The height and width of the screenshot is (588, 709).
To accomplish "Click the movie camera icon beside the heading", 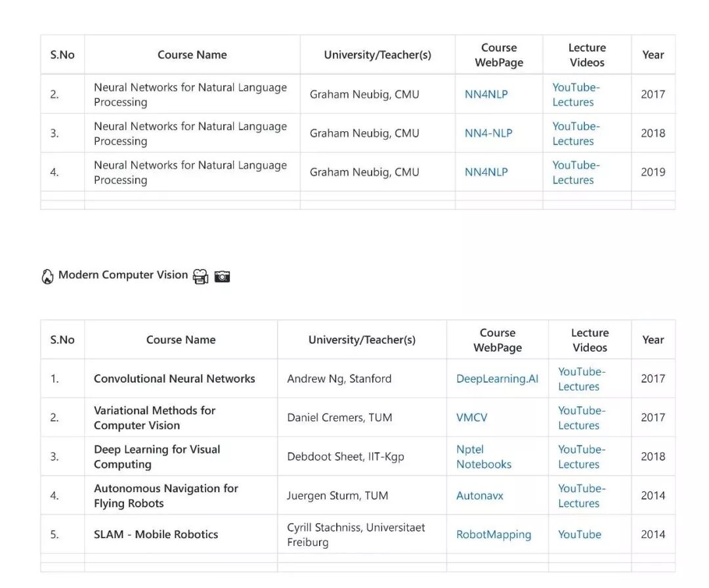I will [200, 277].
